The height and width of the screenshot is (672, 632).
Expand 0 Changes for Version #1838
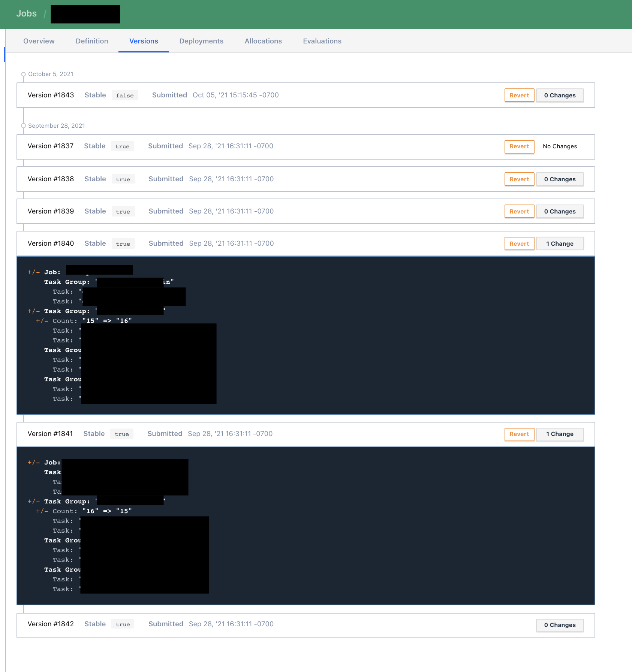(560, 179)
